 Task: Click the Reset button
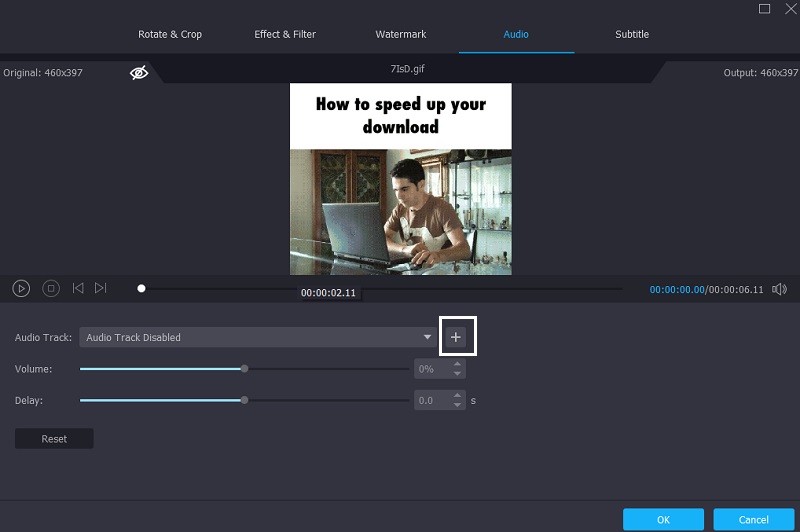[54, 439]
